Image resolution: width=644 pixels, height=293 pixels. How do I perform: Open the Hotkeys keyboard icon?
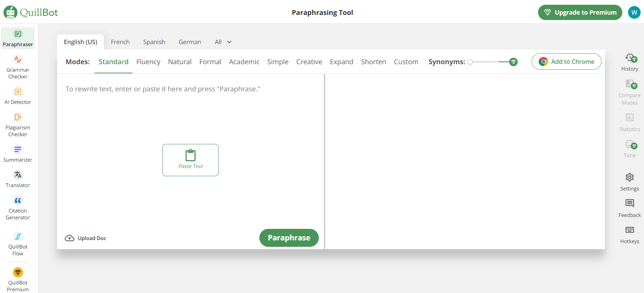coord(629,230)
